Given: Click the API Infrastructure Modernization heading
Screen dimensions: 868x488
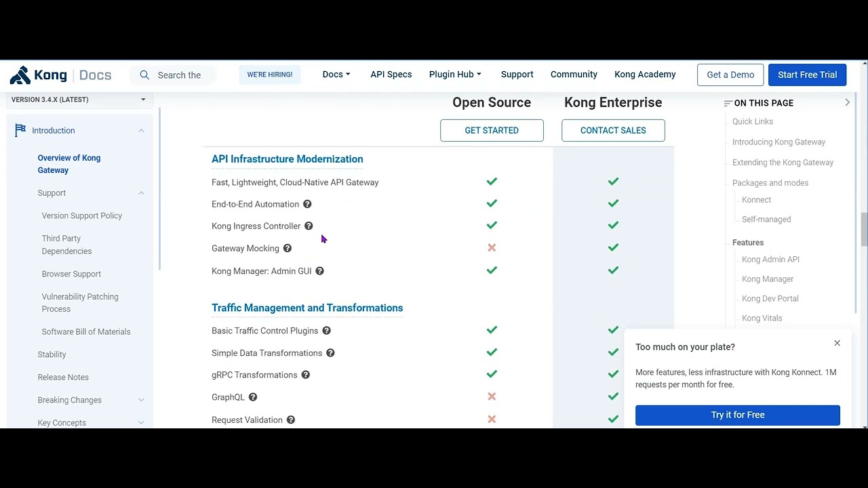Looking at the screenshot, I should (288, 159).
